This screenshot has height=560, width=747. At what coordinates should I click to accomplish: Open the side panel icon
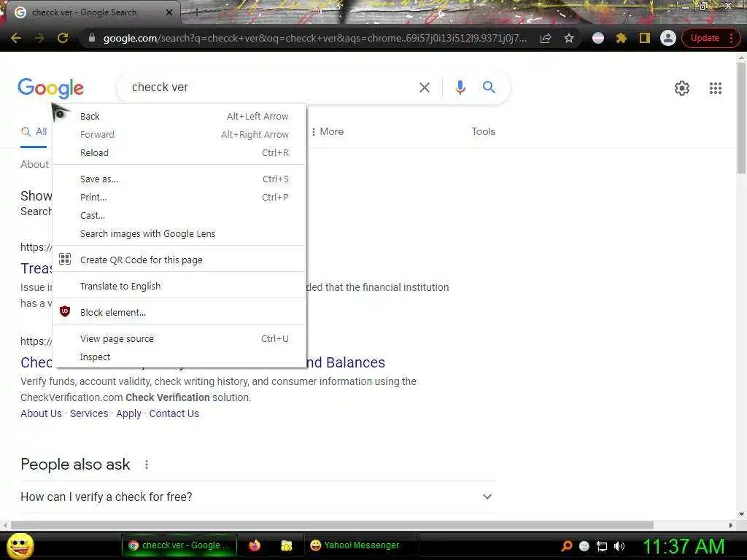pos(645,38)
